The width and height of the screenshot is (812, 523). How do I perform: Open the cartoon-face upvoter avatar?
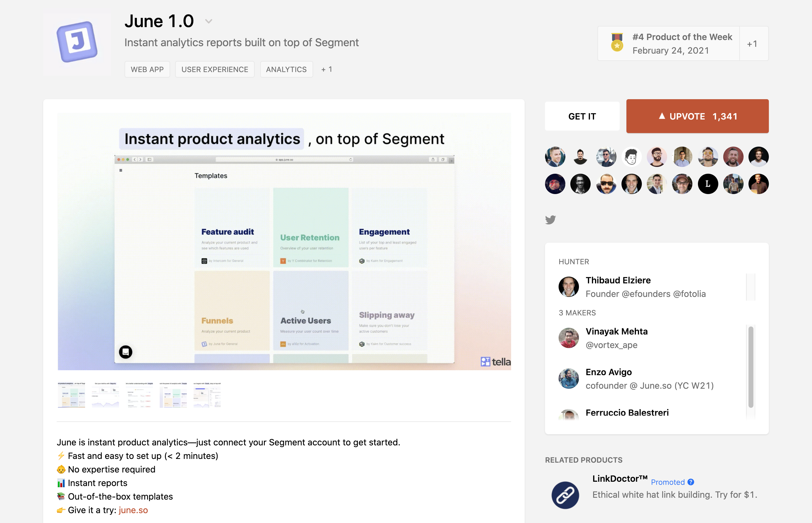[x=632, y=156]
